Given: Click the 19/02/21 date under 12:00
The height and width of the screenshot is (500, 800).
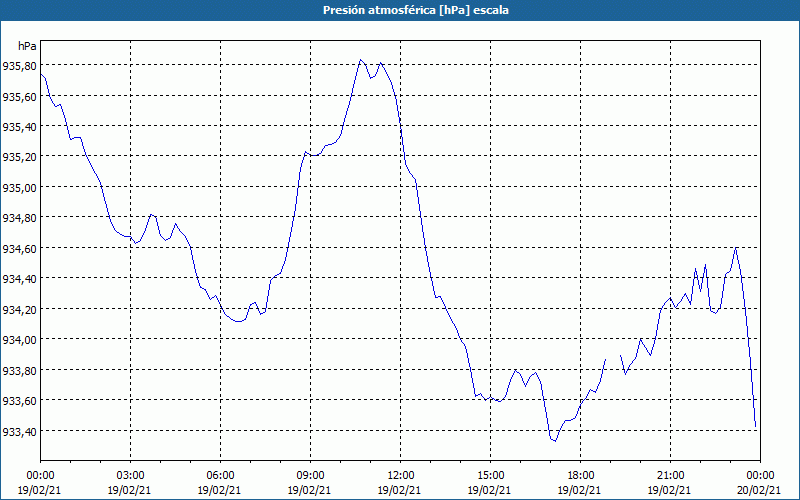Looking at the screenshot, I should (x=401, y=490).
